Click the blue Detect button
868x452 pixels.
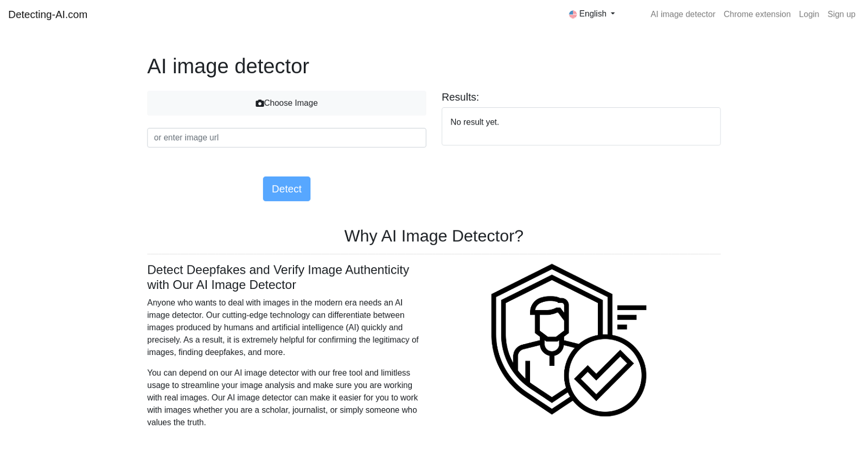286,189
